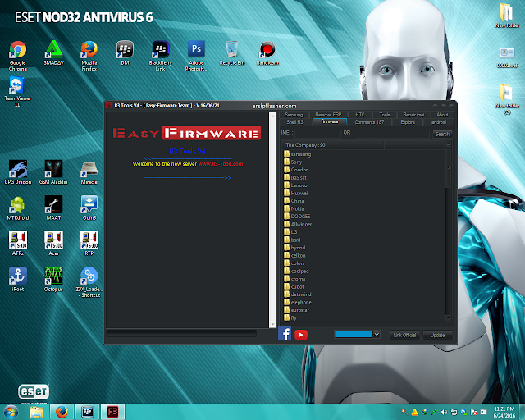Click the Update button

point(437,335)
